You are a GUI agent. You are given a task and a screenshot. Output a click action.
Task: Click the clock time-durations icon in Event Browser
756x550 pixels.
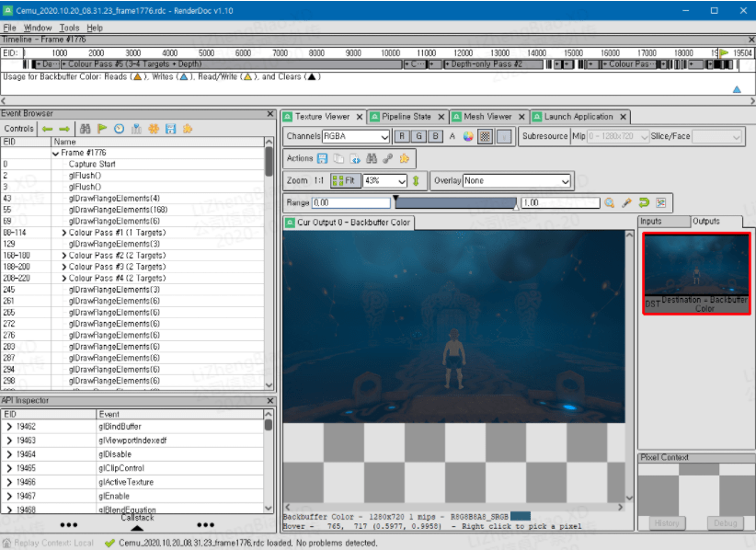coord(119,129)
